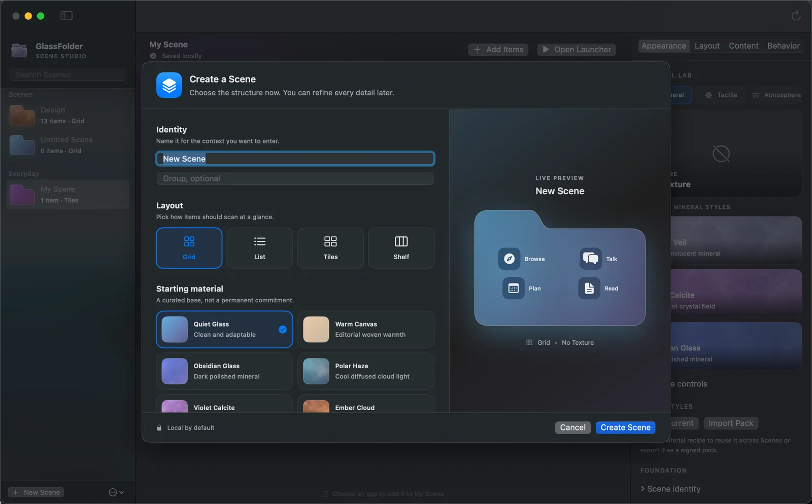Click the refresh icon at top right
The width and height of the screenshot is (812, 504).
(796, 16)
